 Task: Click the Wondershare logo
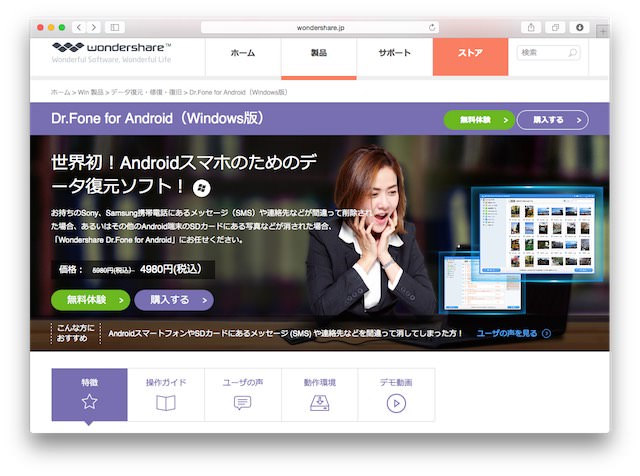111,52
